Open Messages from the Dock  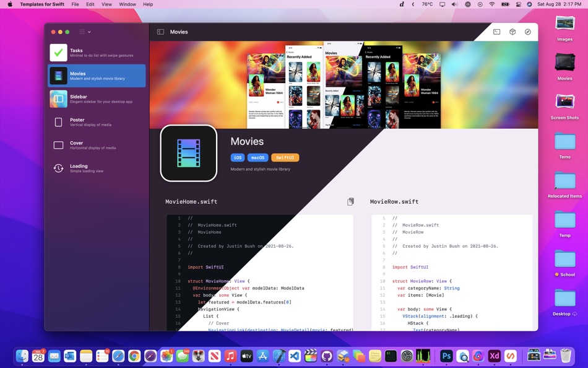coord(182,356)
